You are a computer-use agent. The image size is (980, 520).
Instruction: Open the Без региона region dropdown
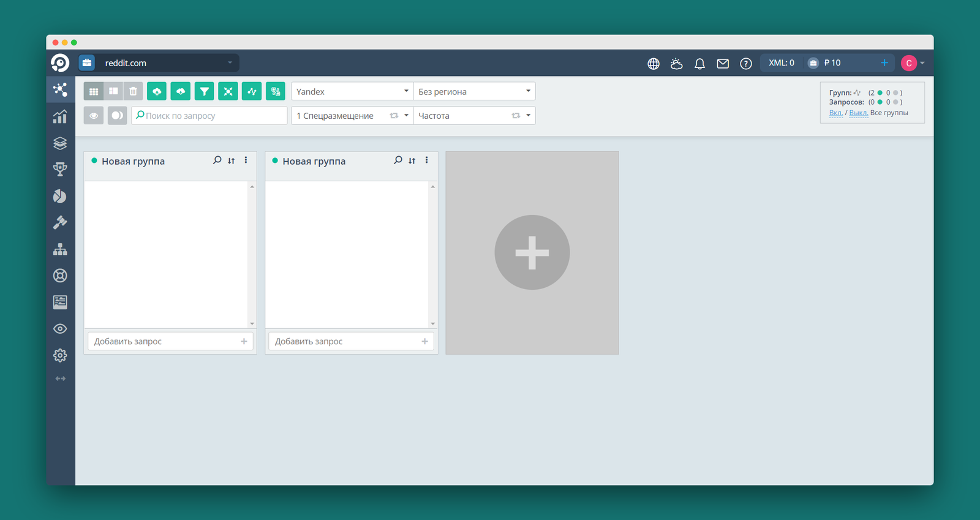[x=475, y=91]
